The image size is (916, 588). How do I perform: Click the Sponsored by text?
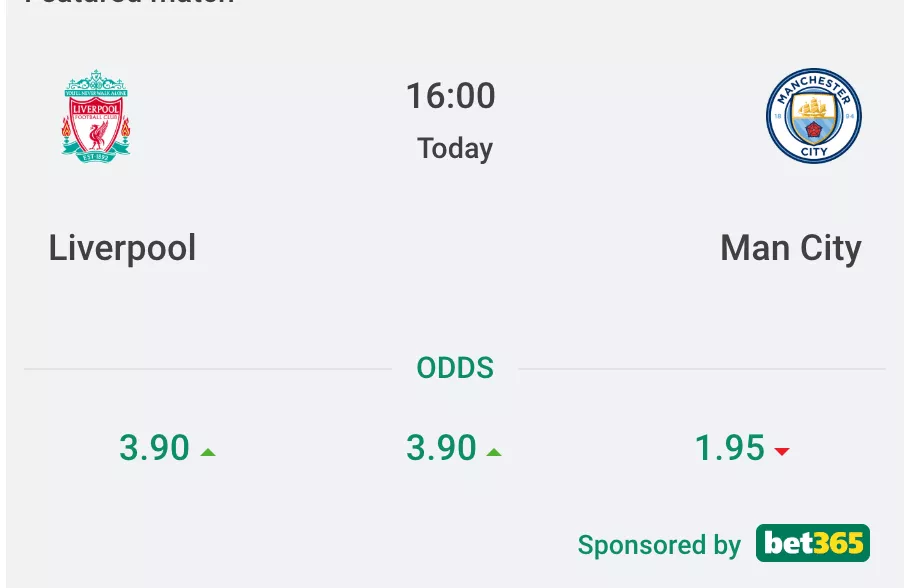tap(659, 545)
